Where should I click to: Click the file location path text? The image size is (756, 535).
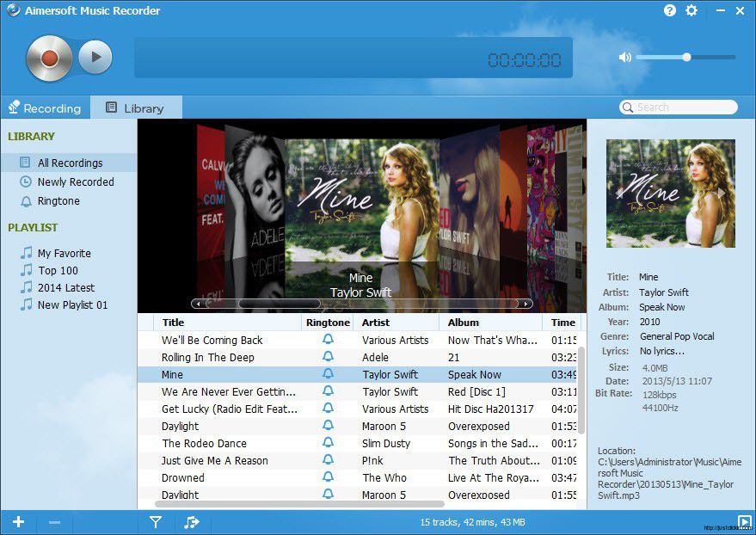(670, 478)
